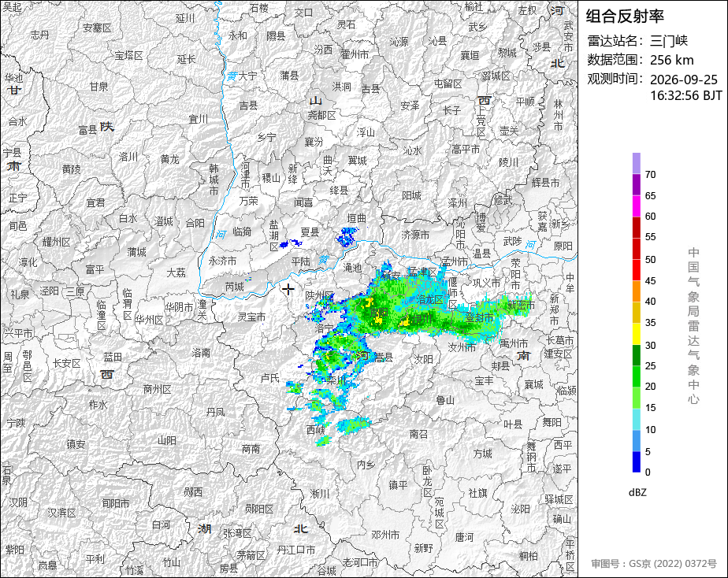Screen dimensions: 728x578
Task: Click the 垣曲 map label
Action: [x=357, y=218]
